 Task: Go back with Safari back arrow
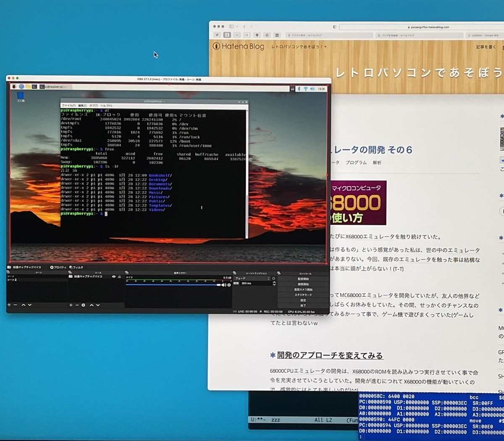click(244, 26)
